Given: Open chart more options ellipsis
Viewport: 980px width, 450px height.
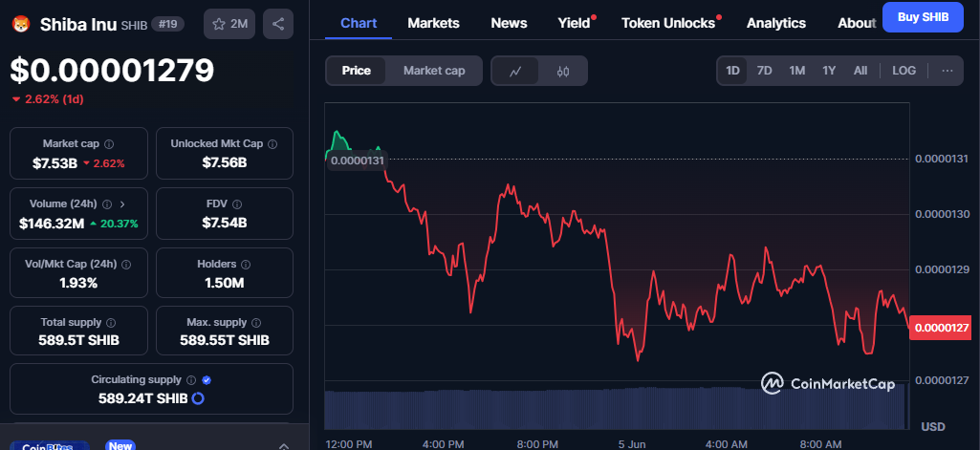Looking at the screenshot, I should click(x=947, y=71).
